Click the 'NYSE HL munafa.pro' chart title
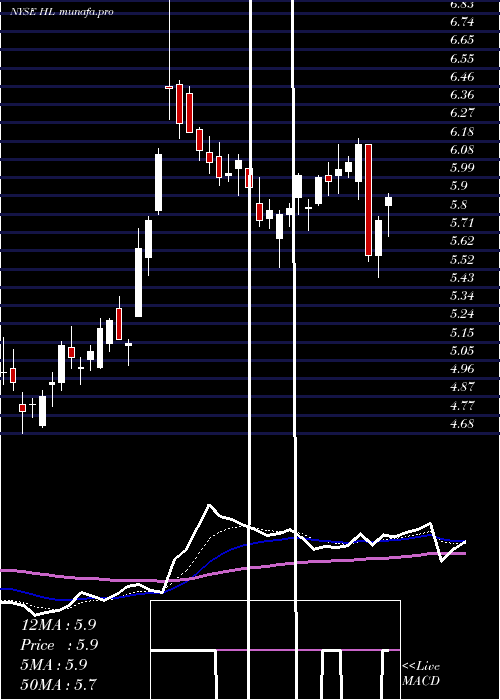Image resolution: width=500 pixels, height=700 pixels. click(62, 12)
